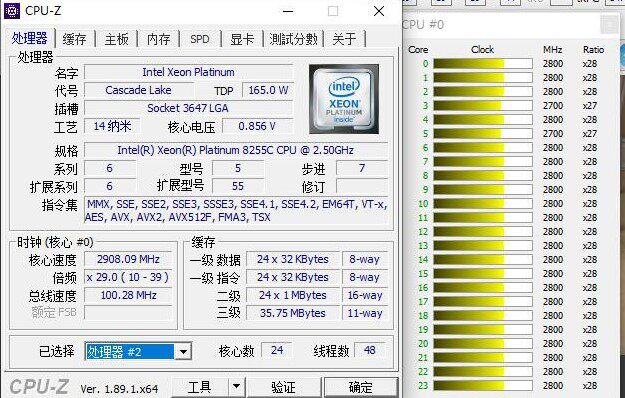This screenshot has height=398, width=625.
Task: Open the 关于 about tab
Action: (x=344, y=39)
